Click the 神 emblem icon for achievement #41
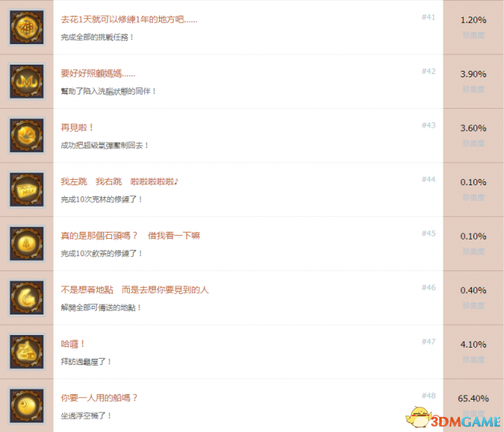Viewport: 504px width, 432px height. [x=27, y=28]
